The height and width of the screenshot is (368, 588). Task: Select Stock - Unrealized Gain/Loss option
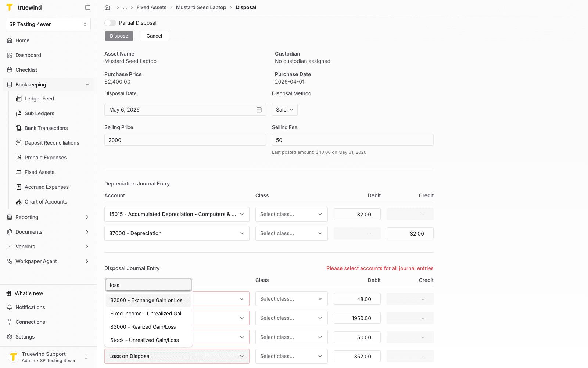(148, 340)
